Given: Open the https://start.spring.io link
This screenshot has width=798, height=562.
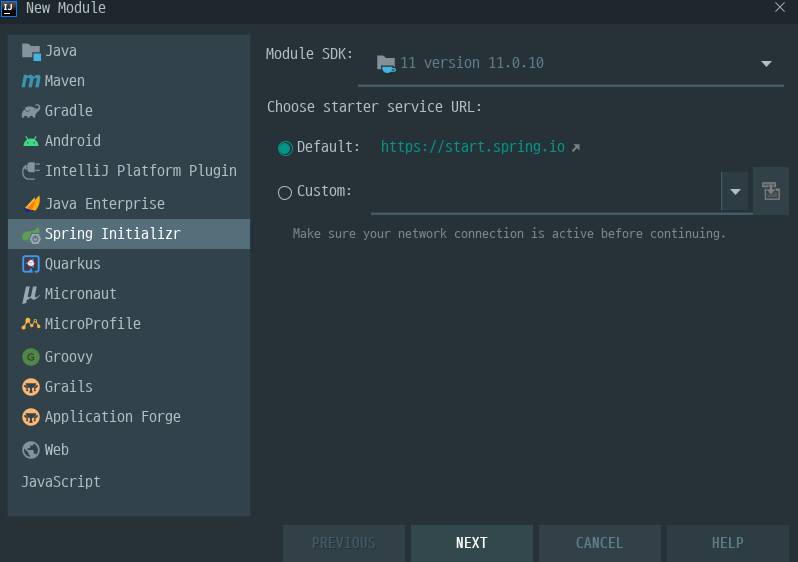Looking at the screenshot, I should tap(473, 147).
